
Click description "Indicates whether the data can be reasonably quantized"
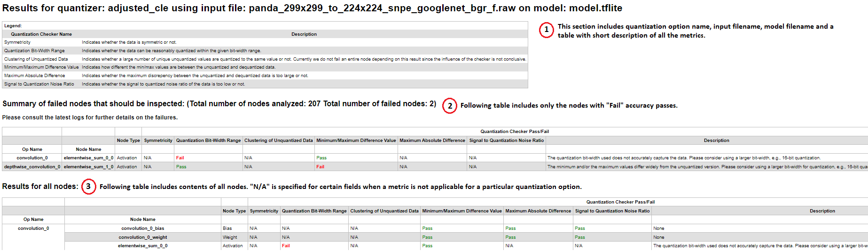[171, 51]
